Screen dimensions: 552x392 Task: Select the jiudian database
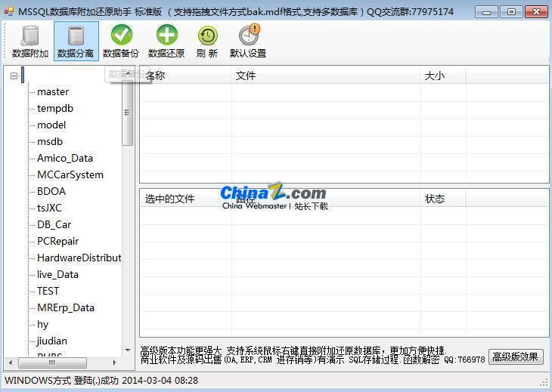[51, 341]
